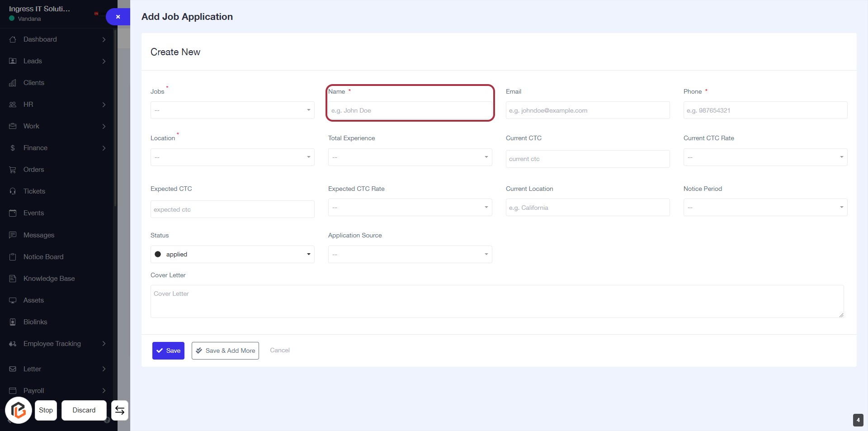Click the Orders shopping cart icon
This screenshot has height=431, width=868.
pyautogui.click(x=13, y=170)
